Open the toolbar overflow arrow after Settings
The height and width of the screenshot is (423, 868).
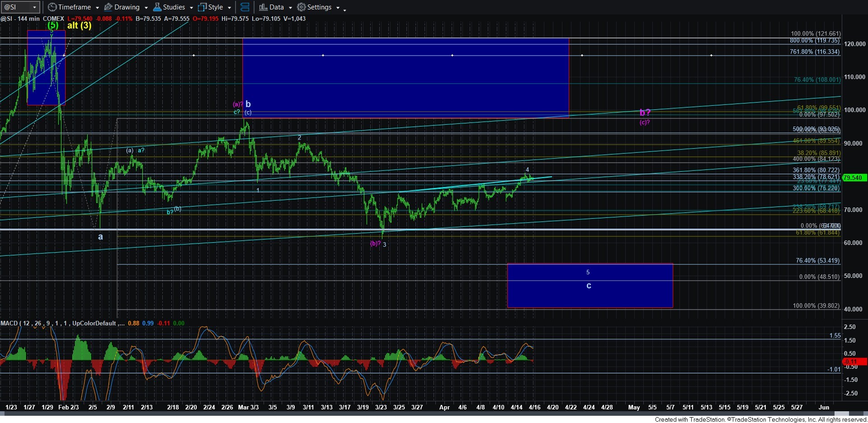[x=344, y=9]
